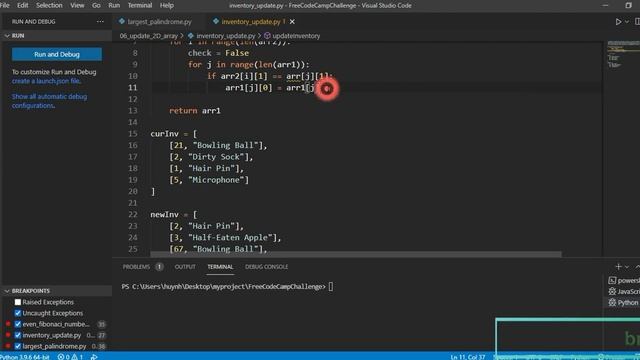This screenshot has height=360, width=640.
Task: Disable the inventory_update.py breakpoint checkbox
Action: coord(18,335)
